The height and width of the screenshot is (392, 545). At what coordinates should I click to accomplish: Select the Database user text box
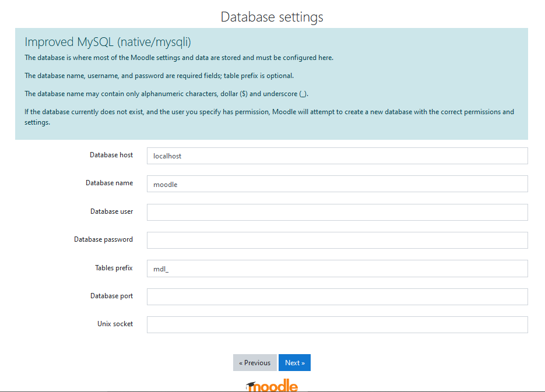coord(337,212)
